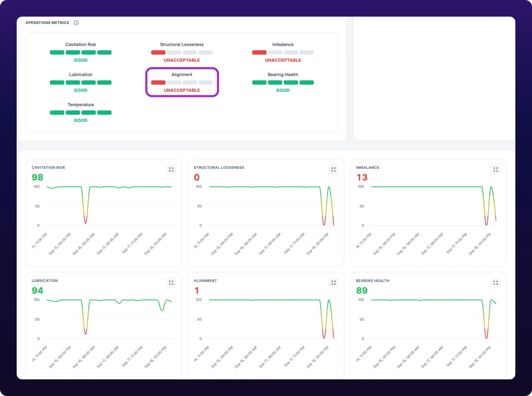Screen dimensions: 532x396
Task: Click the "GOOD" status under Bearing Health
Action: click(x=283, y=90)
